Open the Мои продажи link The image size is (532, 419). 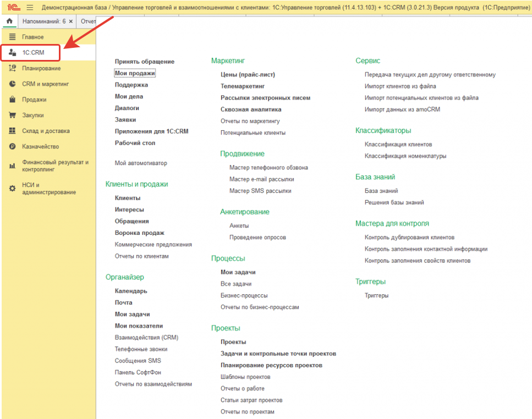135,73
